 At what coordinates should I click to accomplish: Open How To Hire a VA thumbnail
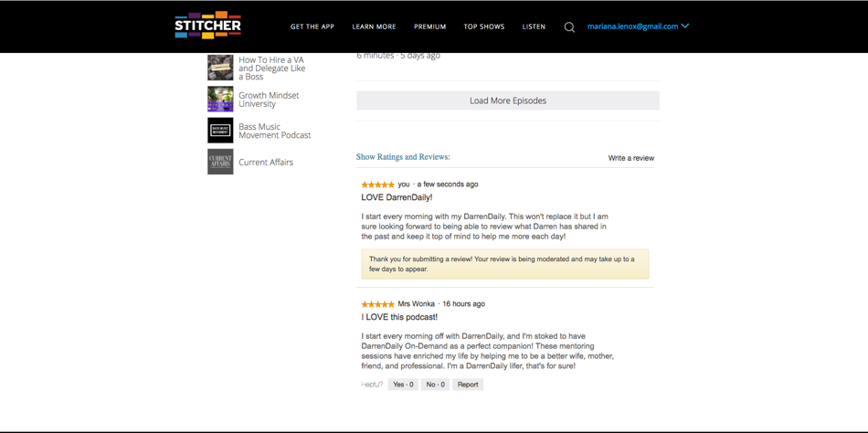220,68
